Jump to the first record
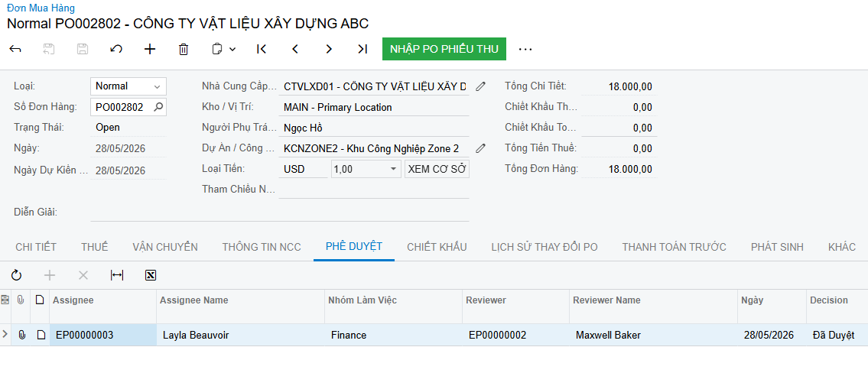 pos(262,49)
